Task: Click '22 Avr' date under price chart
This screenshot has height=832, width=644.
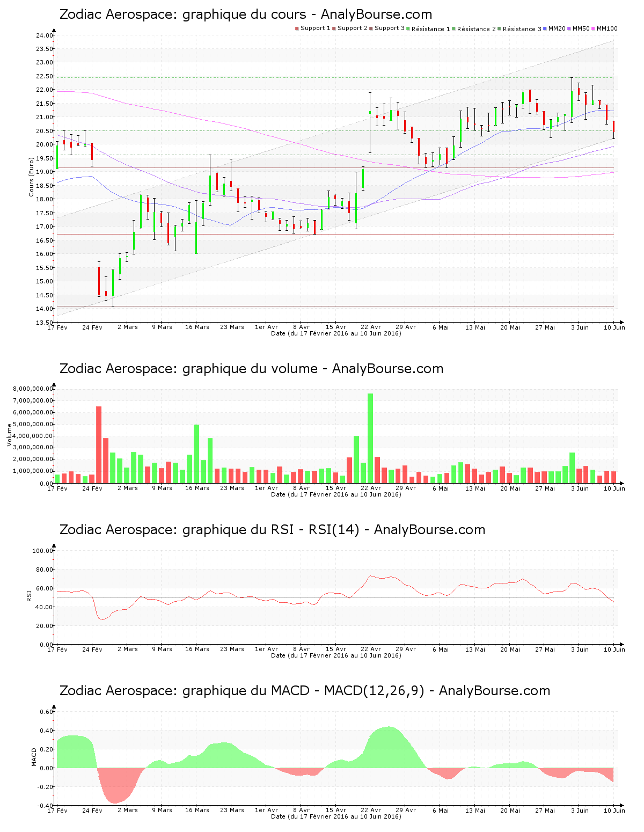Action: 371,327
